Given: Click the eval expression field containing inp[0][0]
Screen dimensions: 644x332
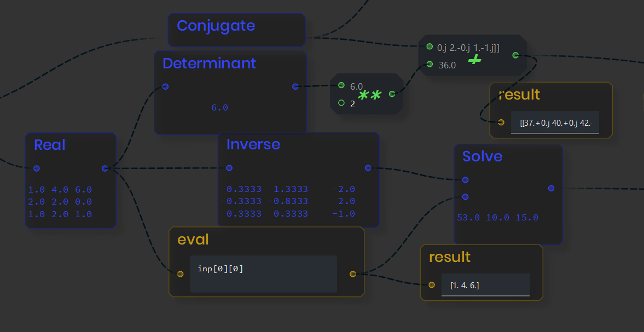Looking at the screenshot, I should (x=263, y=273).
